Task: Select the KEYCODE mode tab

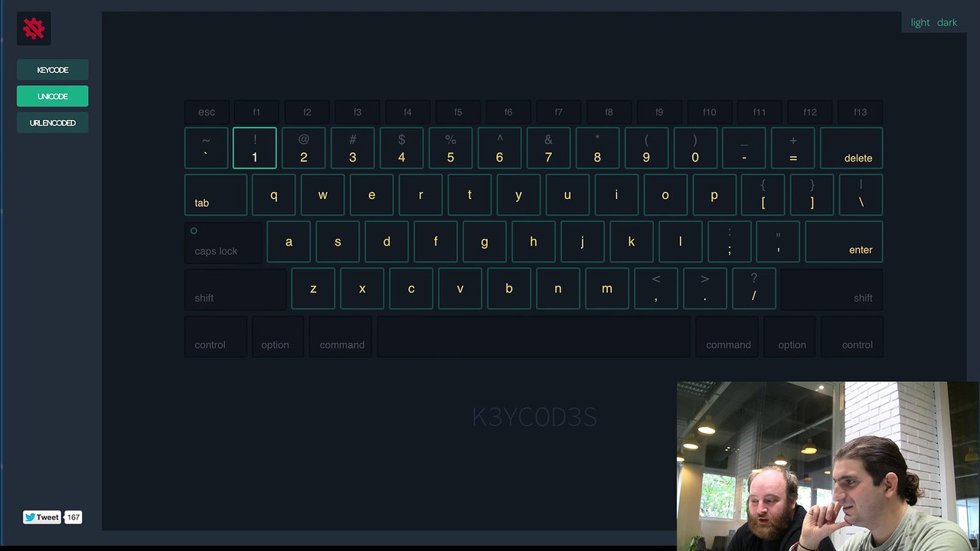Action: [53, 70]
